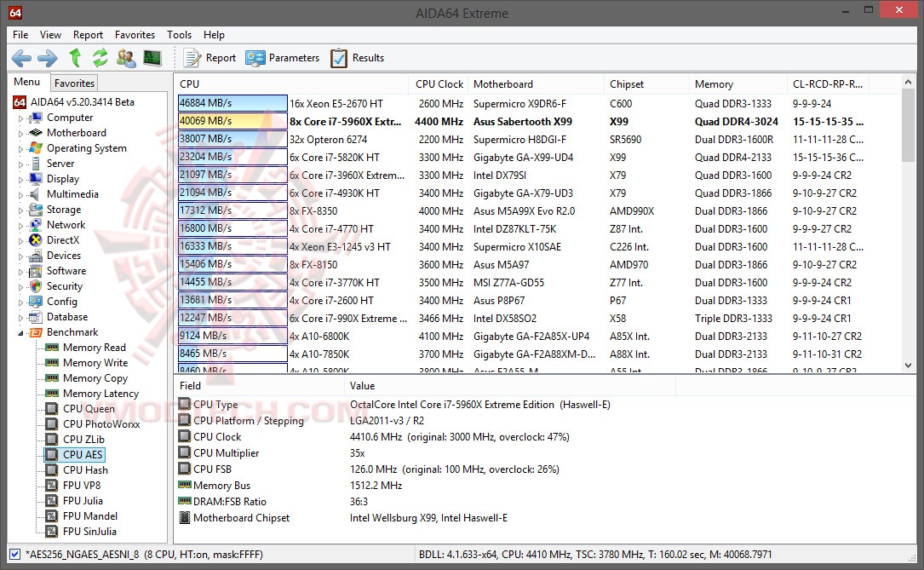This screenshot has height=570, width=924.
Task: Open the View menu
Action: pyautogui.click(x=51, y=35)
